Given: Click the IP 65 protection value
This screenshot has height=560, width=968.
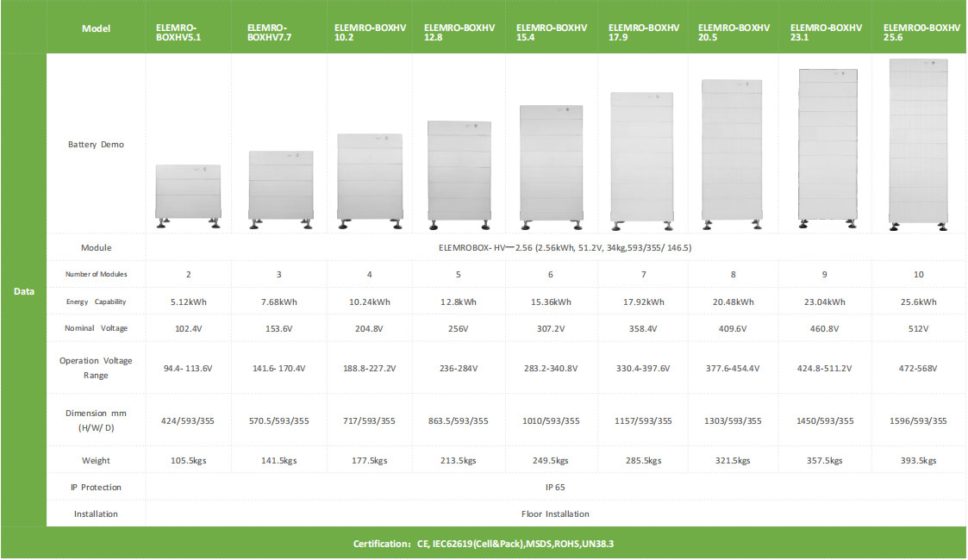Looking at the screenshot, I should click(x=554, y=487).
